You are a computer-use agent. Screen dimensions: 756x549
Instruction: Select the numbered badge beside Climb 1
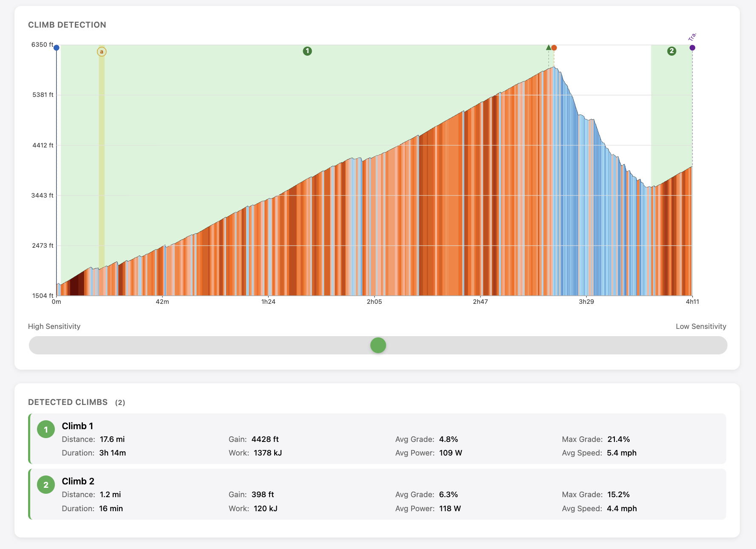click(x=46, y=429)
